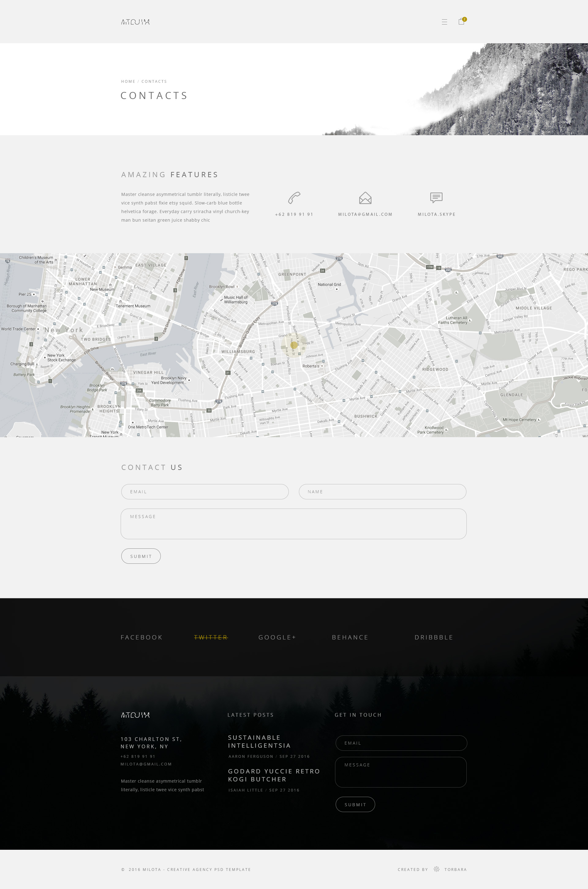This screenshot has height=889, width=588.
Task: Open the Facebook footer link
Action: (x=141, y=637)
